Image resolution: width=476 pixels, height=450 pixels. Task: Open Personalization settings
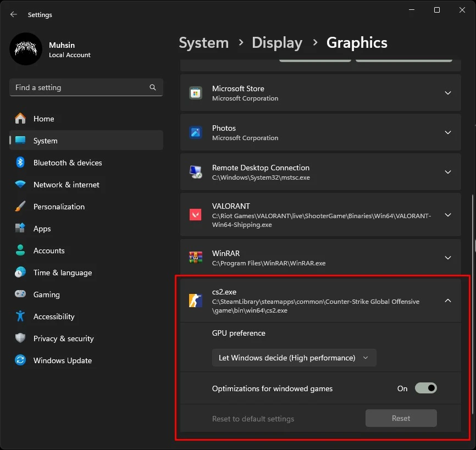tap(86, 207)
